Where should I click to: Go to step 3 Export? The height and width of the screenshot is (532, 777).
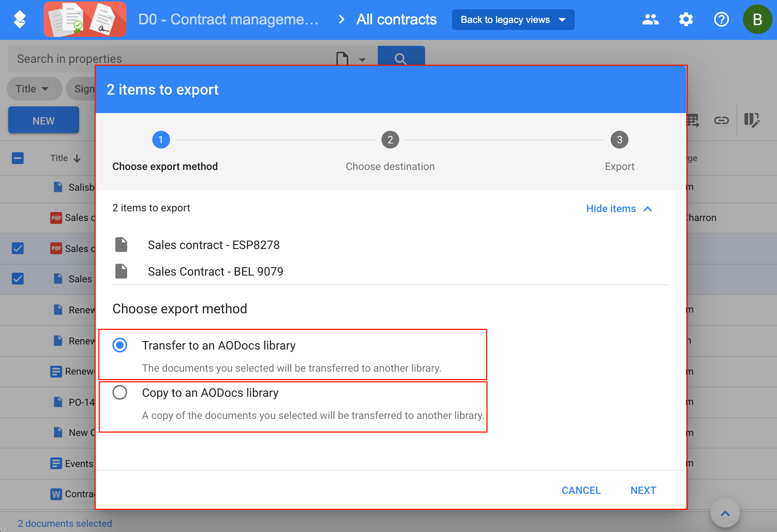620,140
